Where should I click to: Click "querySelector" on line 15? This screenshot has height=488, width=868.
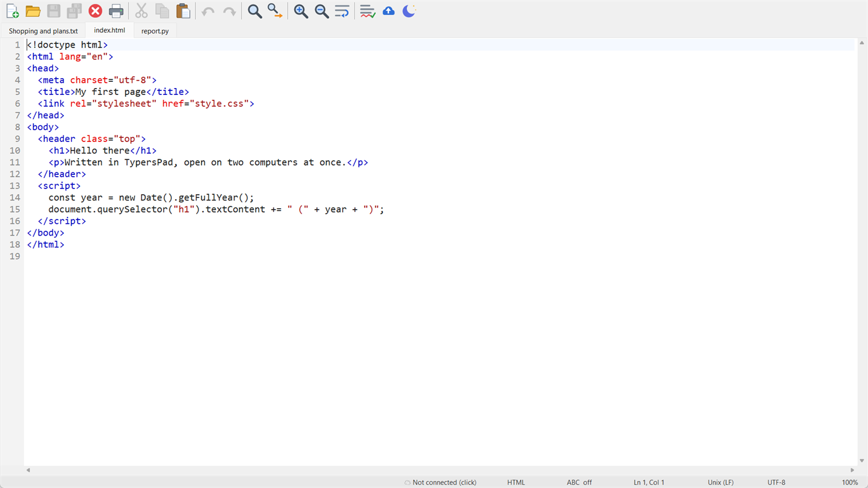point(132,210)
